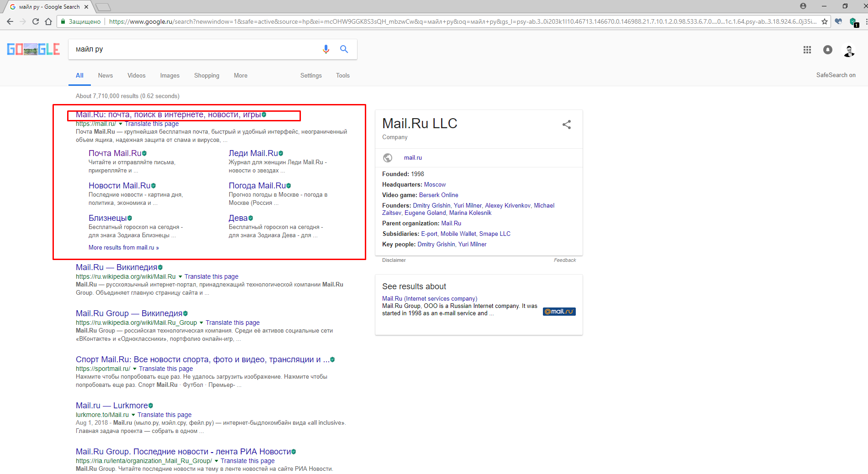Expand dropdown next to sportmail.ru URL
Image resolution: width=868 pixels, height=474 pixels.
135,369
